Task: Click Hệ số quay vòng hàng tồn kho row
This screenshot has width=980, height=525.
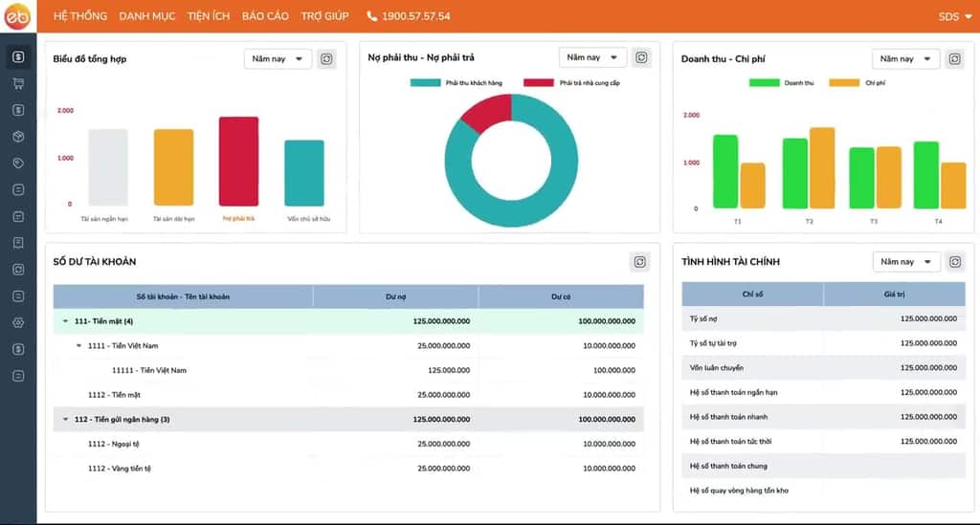Action: (824, 491)
